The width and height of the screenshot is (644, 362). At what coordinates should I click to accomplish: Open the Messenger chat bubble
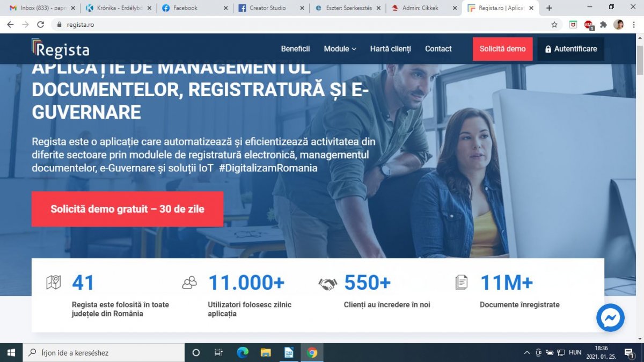610,318
